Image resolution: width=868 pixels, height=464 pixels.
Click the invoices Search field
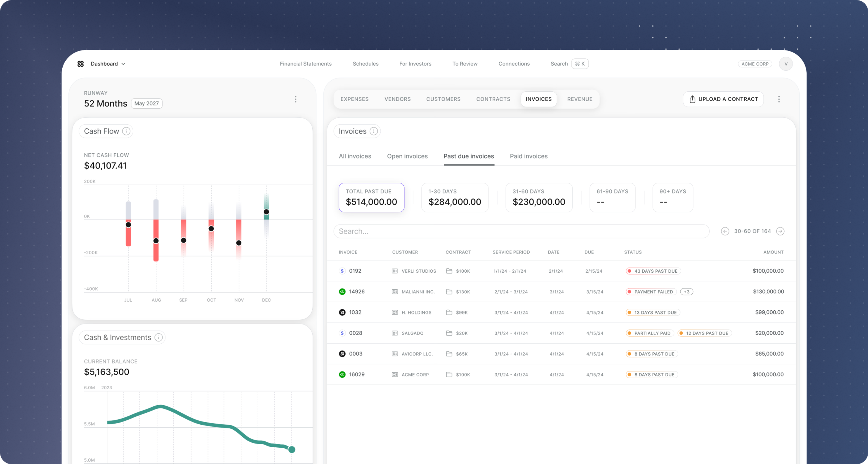(521, 231)
